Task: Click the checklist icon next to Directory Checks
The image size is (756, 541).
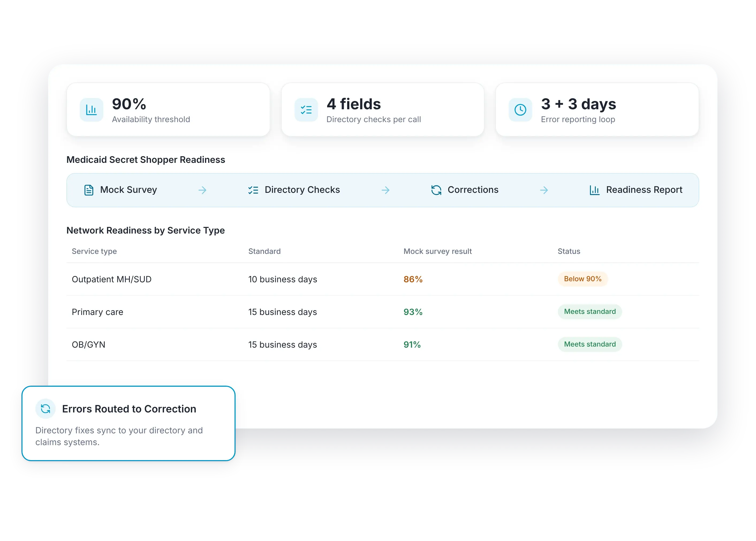Action: point(253,190)
